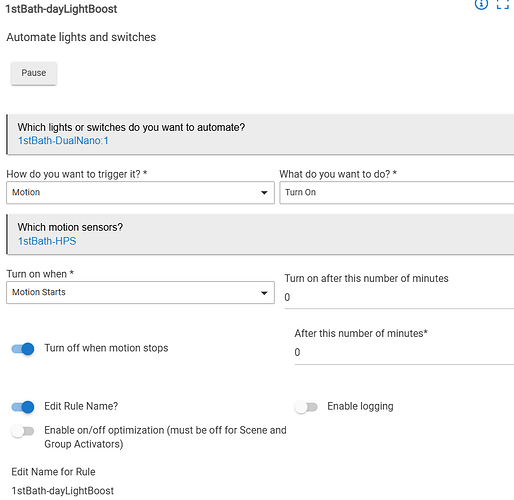
Task: Click the After this number of minutes field
Action: pos(404,353)
